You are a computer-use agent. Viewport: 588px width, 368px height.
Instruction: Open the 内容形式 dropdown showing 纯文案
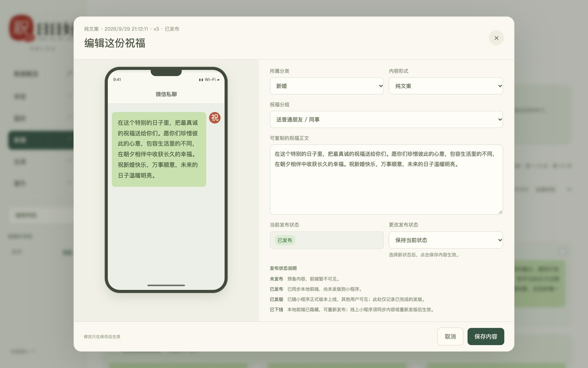(x=446, y=86)
